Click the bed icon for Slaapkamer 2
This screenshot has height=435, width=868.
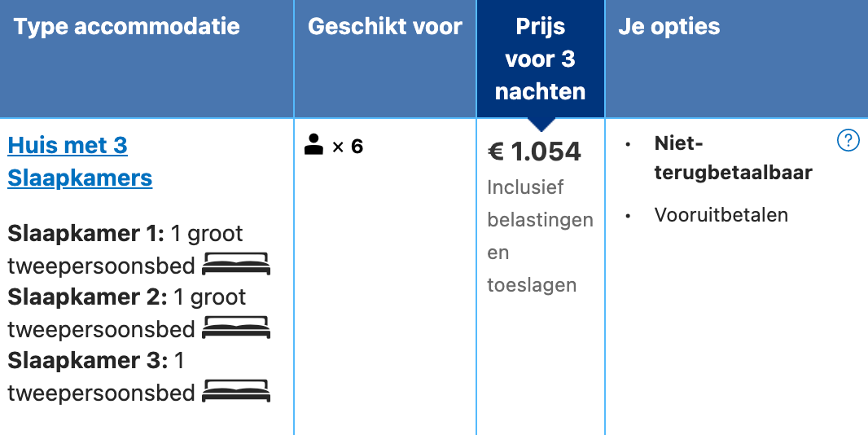tap(236, 327)
